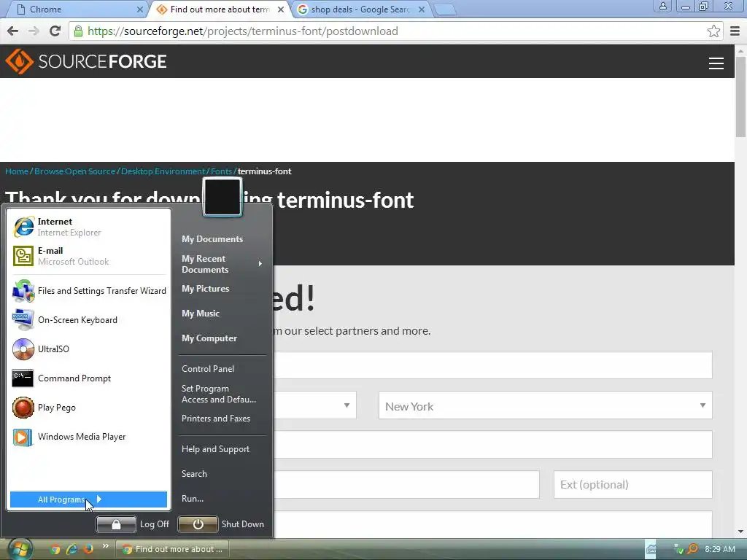The width and height of the screenshot is (747, 560).
Task: Open Windows Media Player
Action: pos(88,437)
